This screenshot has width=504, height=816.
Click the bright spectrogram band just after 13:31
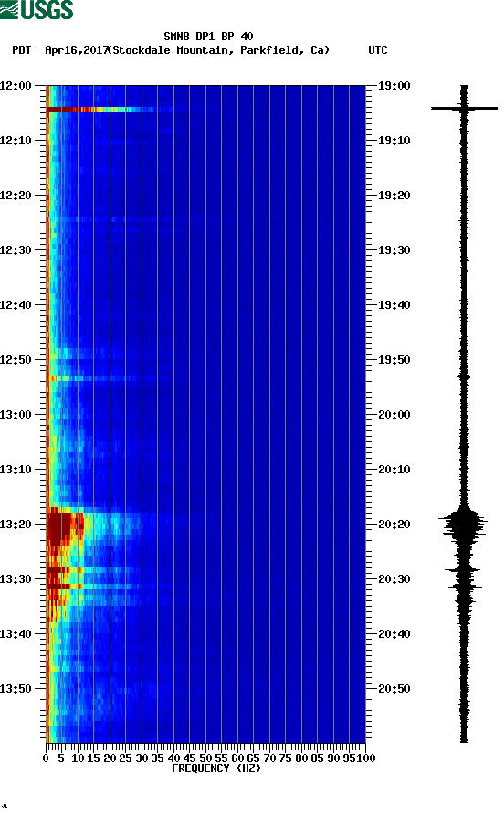94,587
